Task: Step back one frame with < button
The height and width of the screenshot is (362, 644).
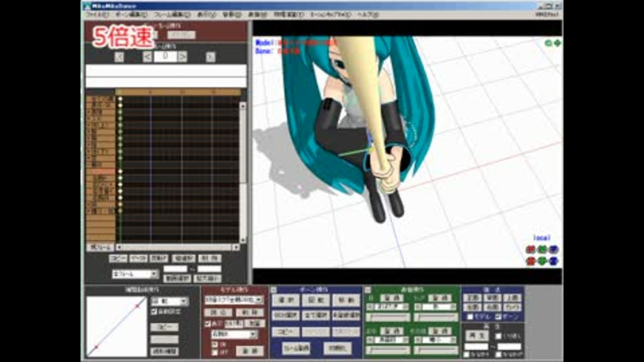Action: click(147, 57)
